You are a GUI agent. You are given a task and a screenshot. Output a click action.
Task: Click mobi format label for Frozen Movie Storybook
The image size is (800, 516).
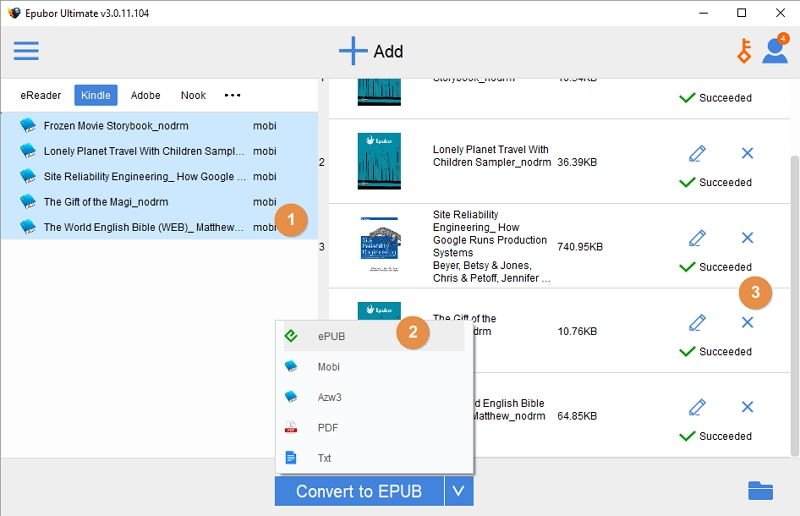point(265,126)
